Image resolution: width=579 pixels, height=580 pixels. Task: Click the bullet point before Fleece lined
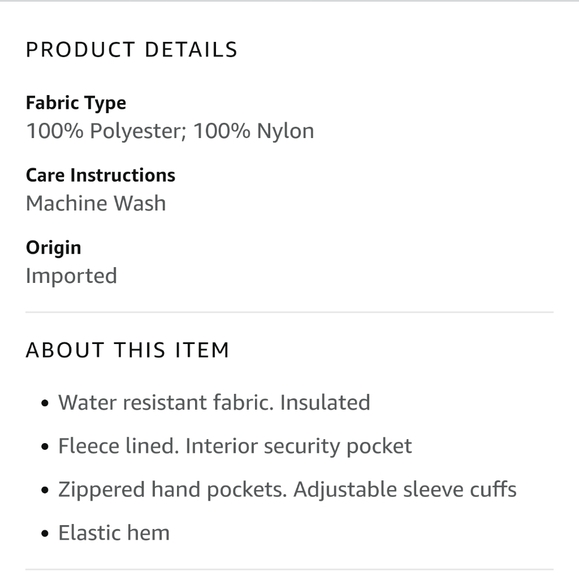pyautogui.click(x=45, y=446)
